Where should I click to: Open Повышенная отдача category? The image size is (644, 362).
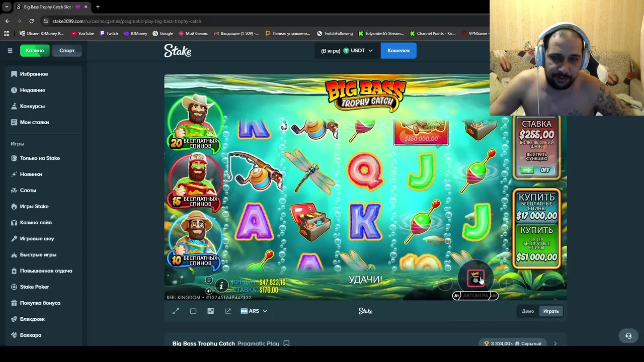[44, 270]
